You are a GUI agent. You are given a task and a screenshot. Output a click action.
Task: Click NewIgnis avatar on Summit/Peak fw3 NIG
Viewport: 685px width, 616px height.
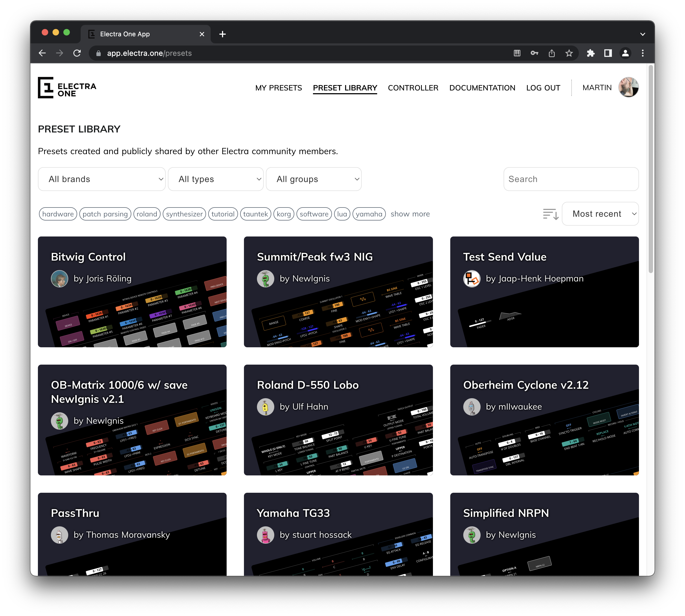(266, 278)
